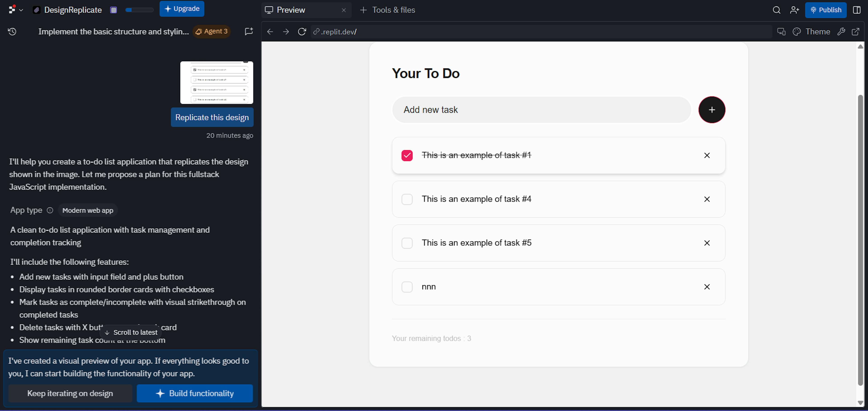Screen dimensions: 868x411
Task: Open the chat history clock icon
Action: point(12,32)
